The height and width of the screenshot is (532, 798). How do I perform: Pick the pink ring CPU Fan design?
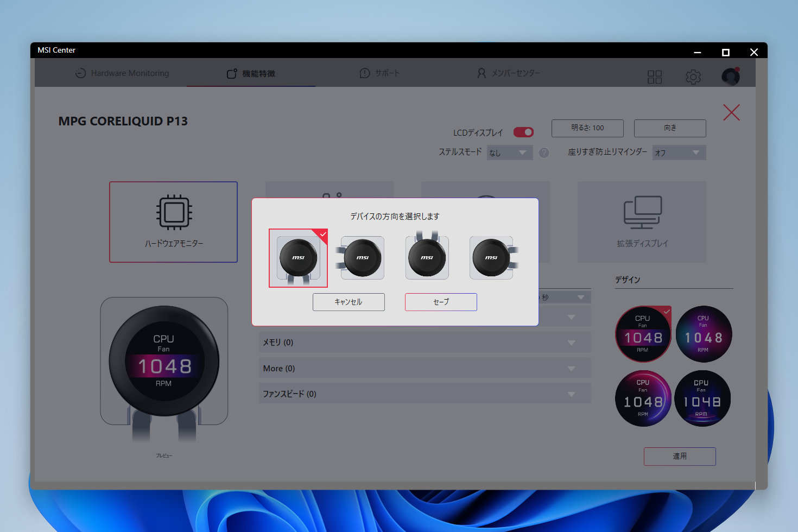pos(643,398)
